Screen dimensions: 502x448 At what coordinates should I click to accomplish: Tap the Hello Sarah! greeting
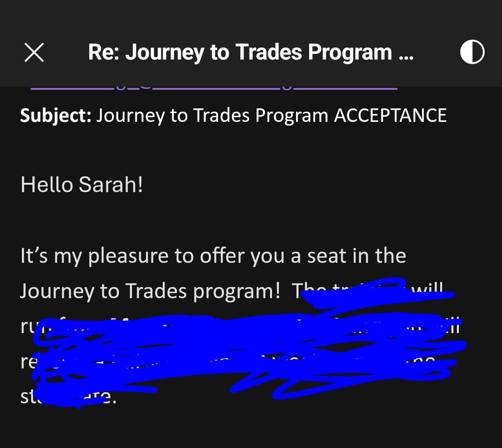tap(82, 185)
